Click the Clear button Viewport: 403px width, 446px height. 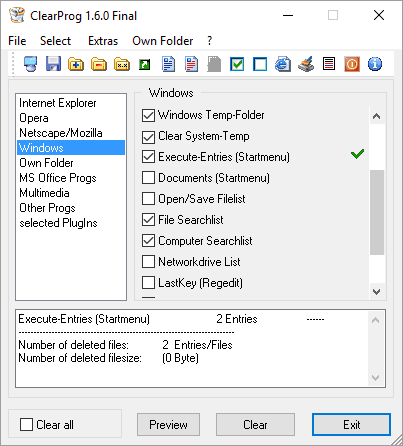[255, 425]
